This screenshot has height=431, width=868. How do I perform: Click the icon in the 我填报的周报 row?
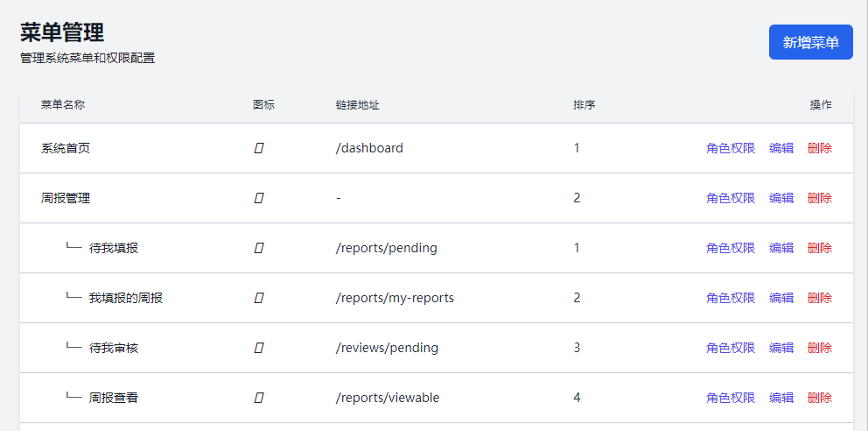[258, 298]
